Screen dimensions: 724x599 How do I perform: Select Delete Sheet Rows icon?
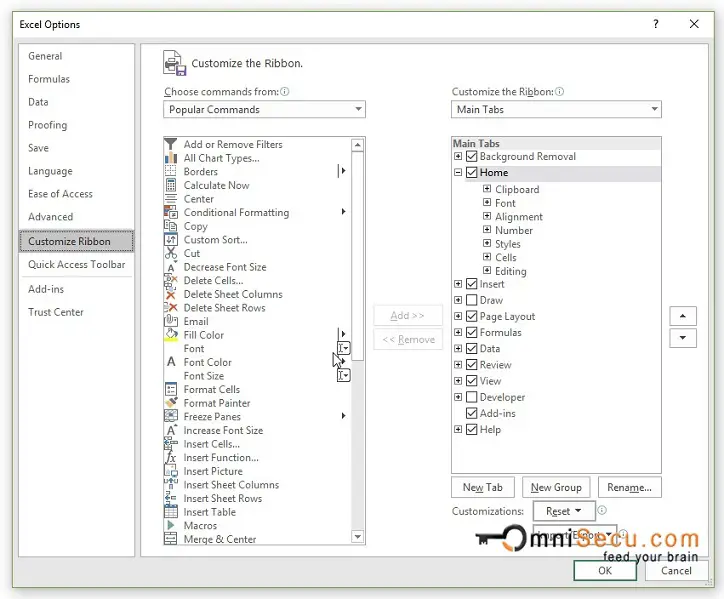[171, 308]
